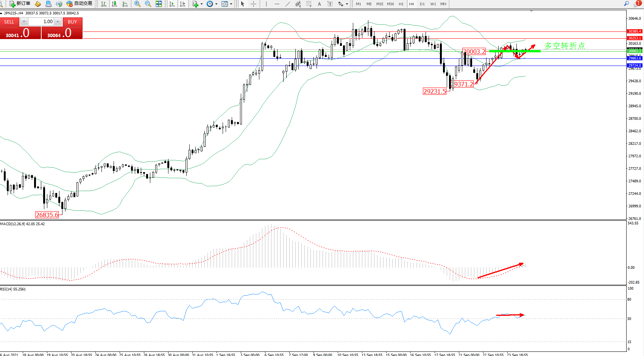Click the Zoom In magnifier icon

(x=137, y=4)
